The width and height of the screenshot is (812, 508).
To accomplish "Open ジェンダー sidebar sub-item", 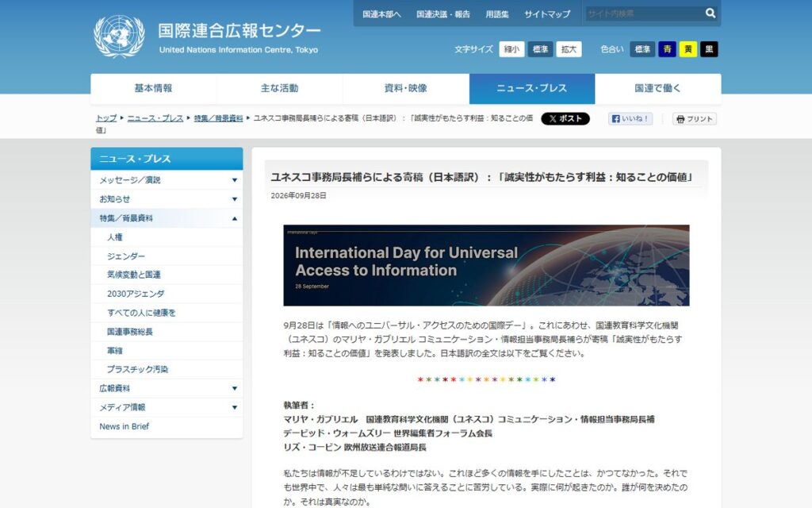I will pos(126,256).
